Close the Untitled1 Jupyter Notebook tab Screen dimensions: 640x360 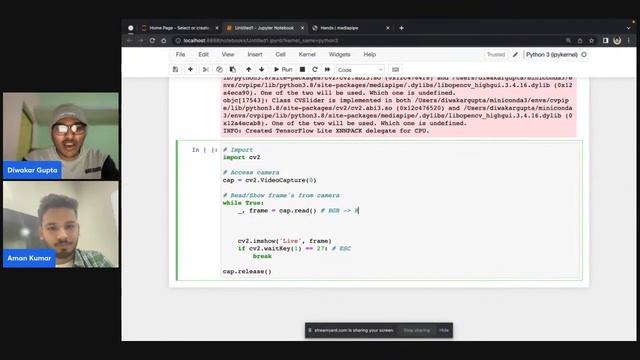pyautogui.click(x=302, y=28)
